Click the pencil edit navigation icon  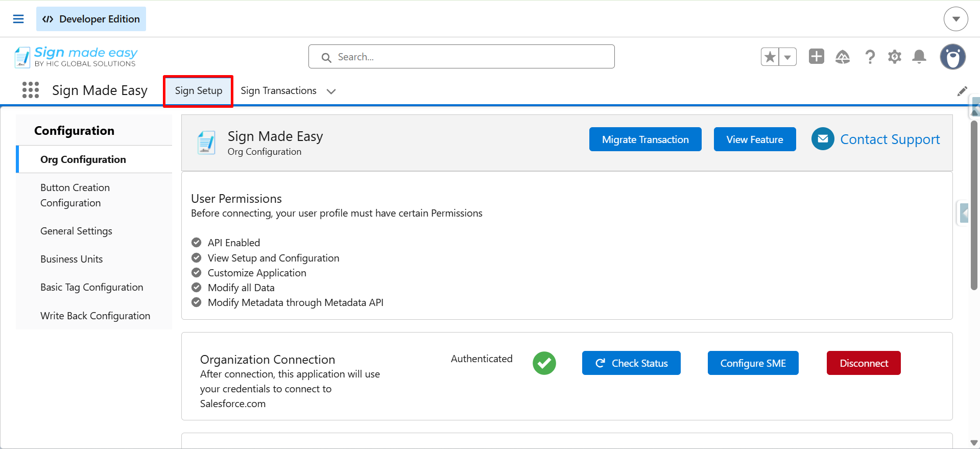(962, 91)
